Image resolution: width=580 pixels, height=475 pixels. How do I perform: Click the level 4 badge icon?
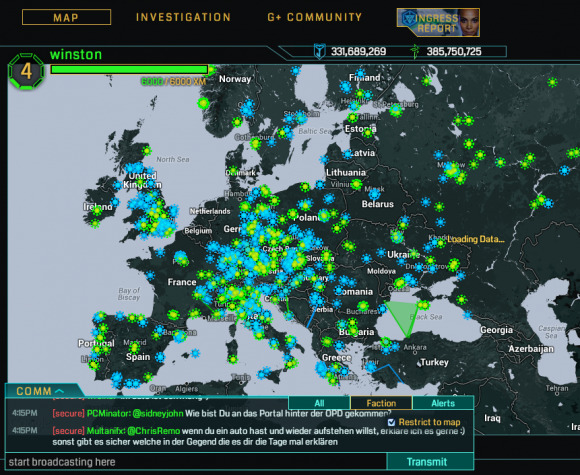[26, 71]
